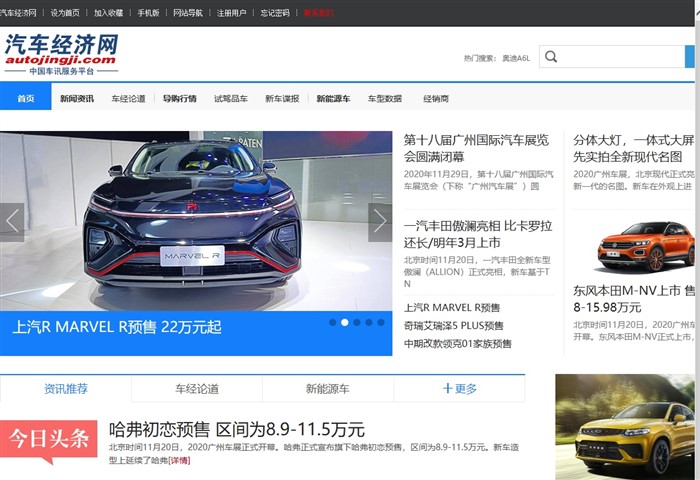Open the 导购行情 navigation item
The width and height of the screenshot is (700, 480).
(179, 99)
